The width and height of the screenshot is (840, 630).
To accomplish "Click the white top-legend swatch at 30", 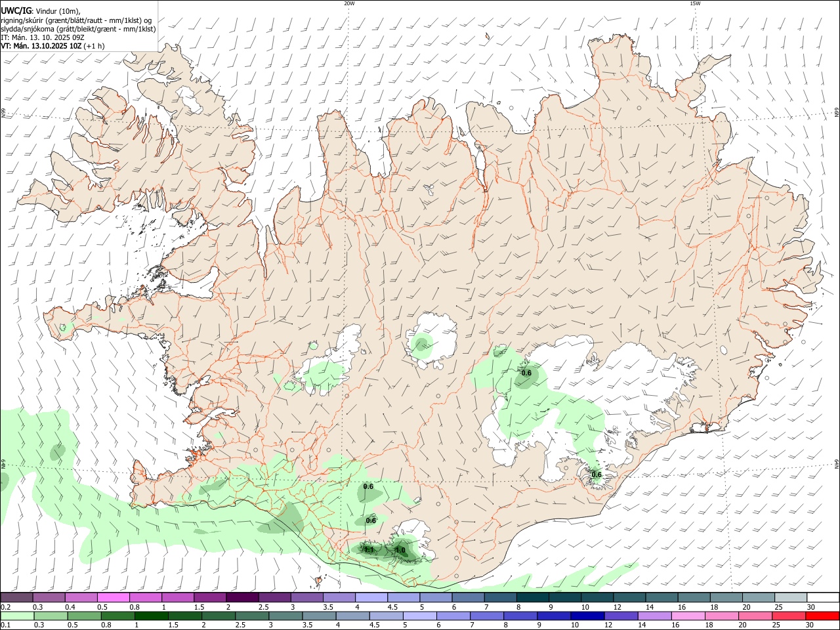I will pos(824,598).
